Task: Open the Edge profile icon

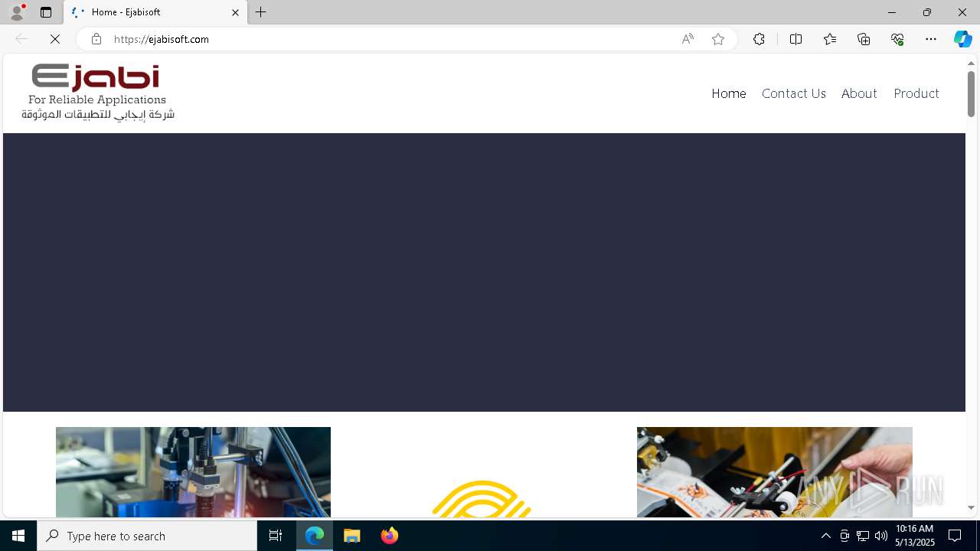Action: (x=16, y=12)
